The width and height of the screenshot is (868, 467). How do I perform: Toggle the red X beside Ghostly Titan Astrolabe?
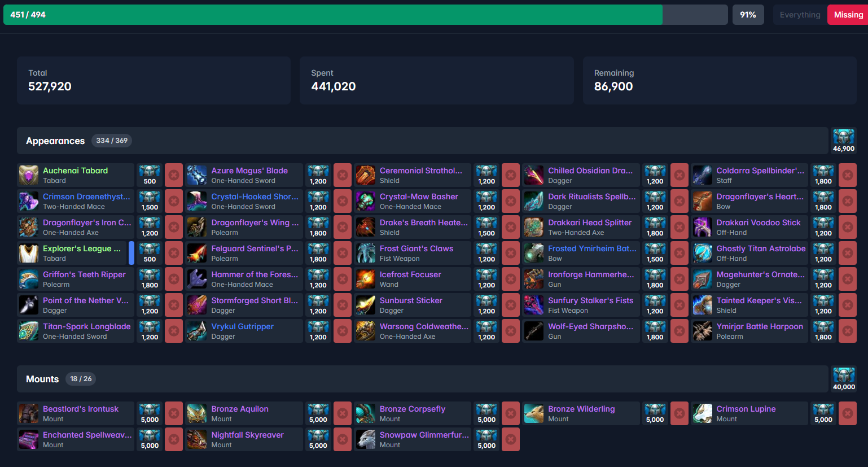point(848,253)
